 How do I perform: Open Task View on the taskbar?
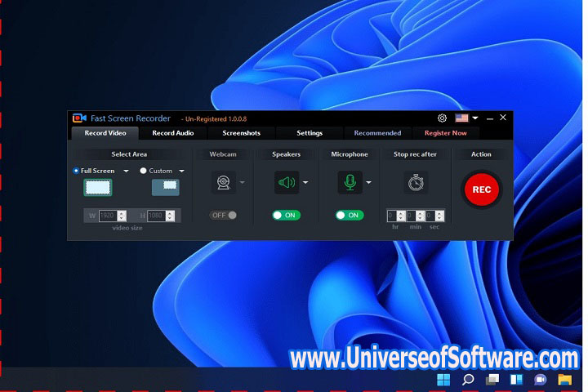[x=492, y=380]
